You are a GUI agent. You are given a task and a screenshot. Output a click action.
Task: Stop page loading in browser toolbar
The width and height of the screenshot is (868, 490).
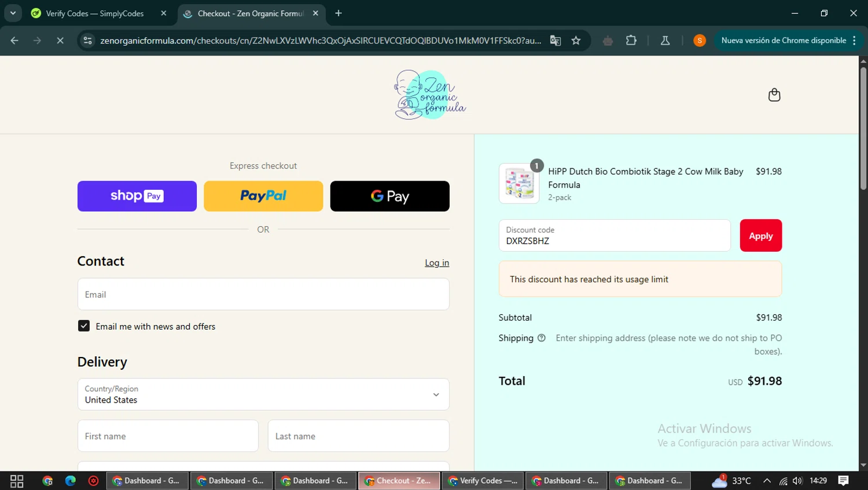click(x=60, y=40)
